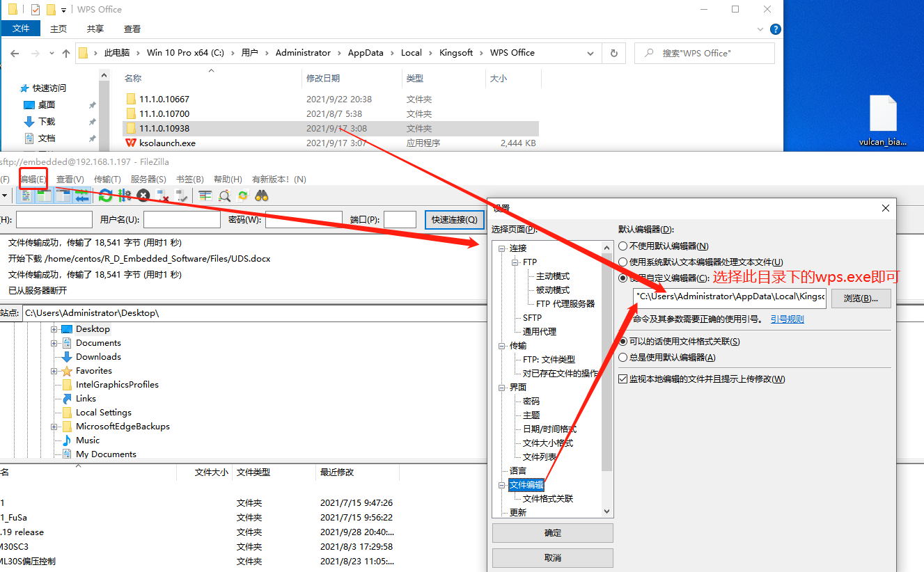This screenshot has height=572, width=924.
Task: Open the Explorer recent locations dropdown
Action: pos(51,54)
